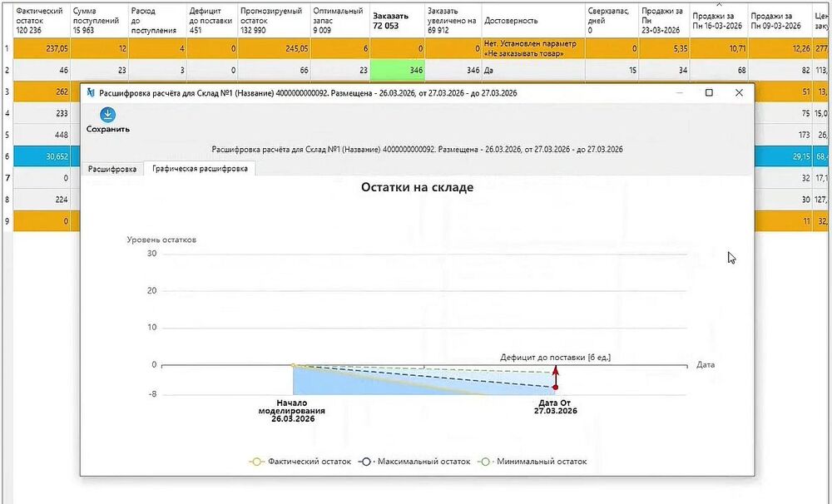
Task: Click the 'Не заказывать товар' reliability cell
Action: [532, 49]
